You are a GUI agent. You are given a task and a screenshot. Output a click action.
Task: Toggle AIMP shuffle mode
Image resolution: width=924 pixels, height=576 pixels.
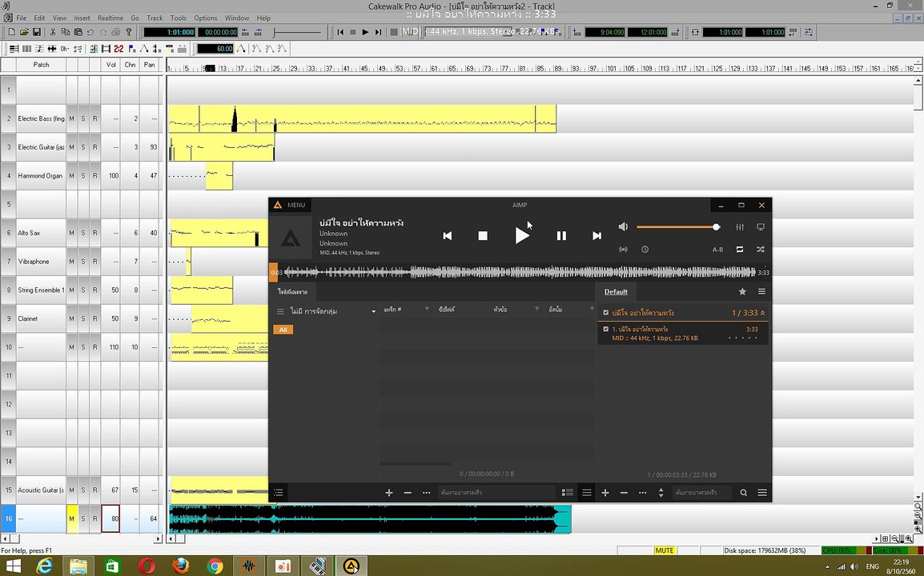click(760, 249)
